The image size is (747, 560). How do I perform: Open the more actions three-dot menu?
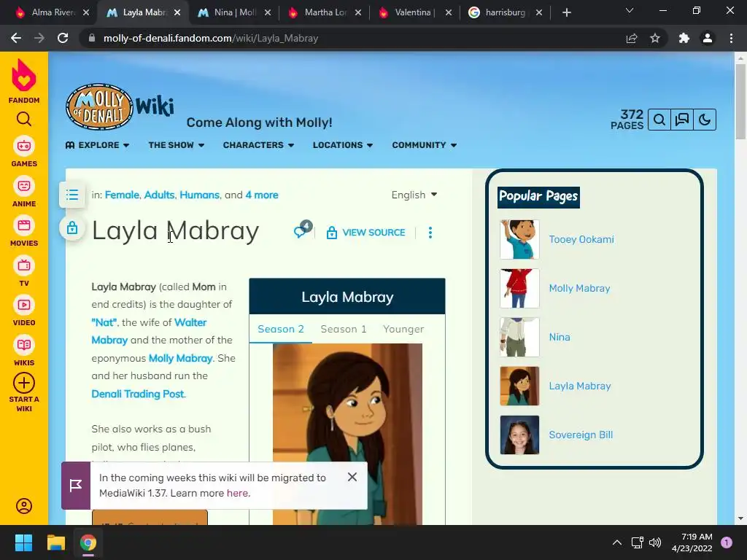point(430,233)
